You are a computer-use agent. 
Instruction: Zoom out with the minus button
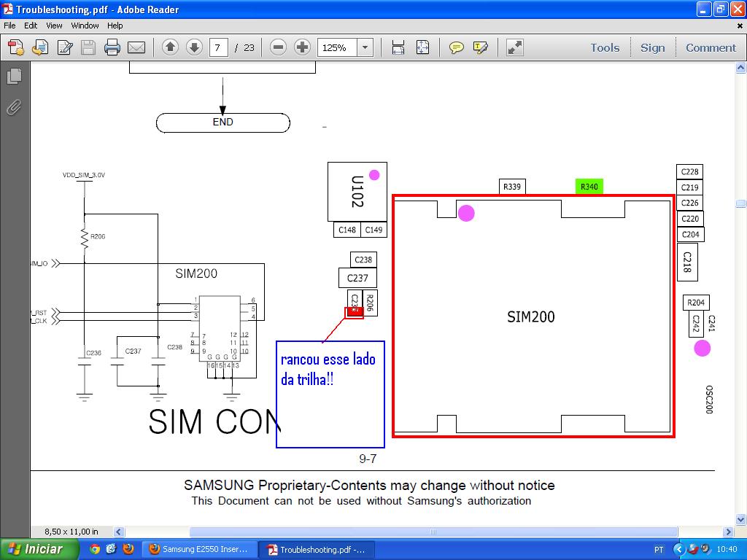278,47
